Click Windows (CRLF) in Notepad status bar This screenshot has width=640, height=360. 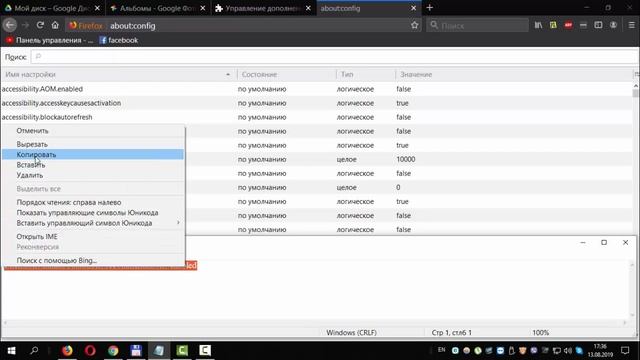click(351, 333)
